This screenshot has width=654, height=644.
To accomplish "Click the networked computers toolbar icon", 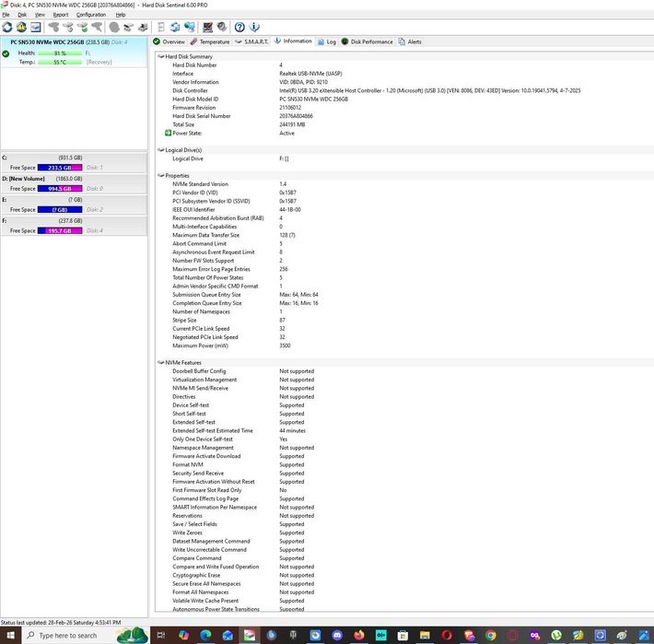I will (190, 28).
